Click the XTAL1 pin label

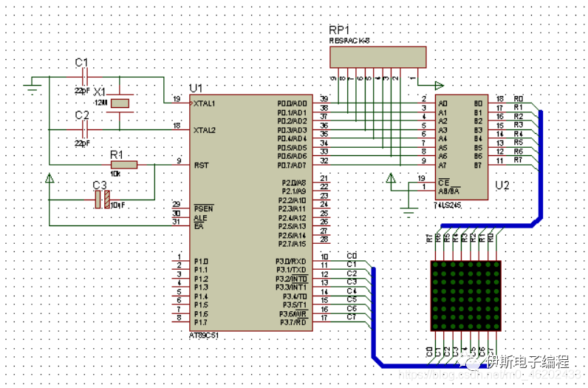tap(205, 103)
